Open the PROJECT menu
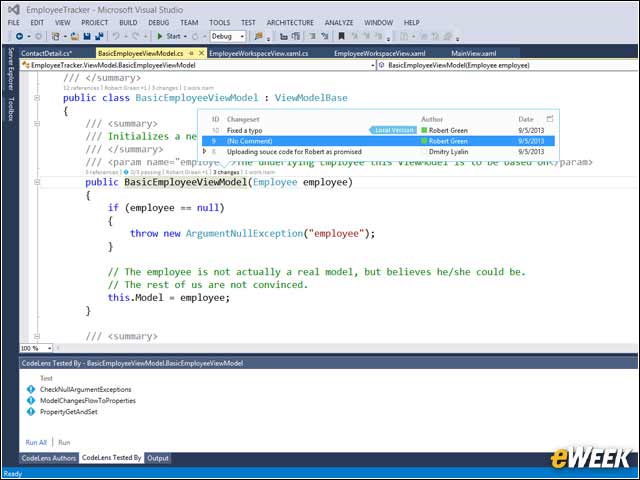Image resolution: width=640 pixels, height=480 pixels. [95, 22]
